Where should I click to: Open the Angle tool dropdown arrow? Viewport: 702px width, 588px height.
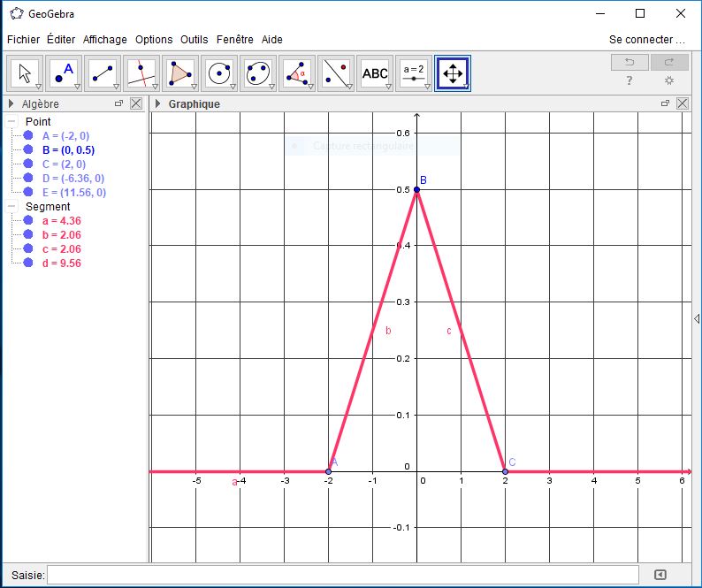tap(310, 87)
